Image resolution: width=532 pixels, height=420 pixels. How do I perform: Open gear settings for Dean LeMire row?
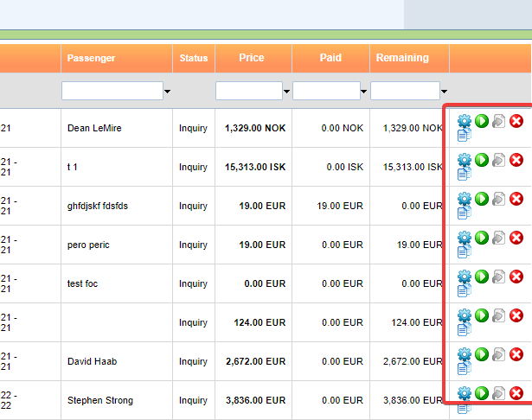coord(465,121)
